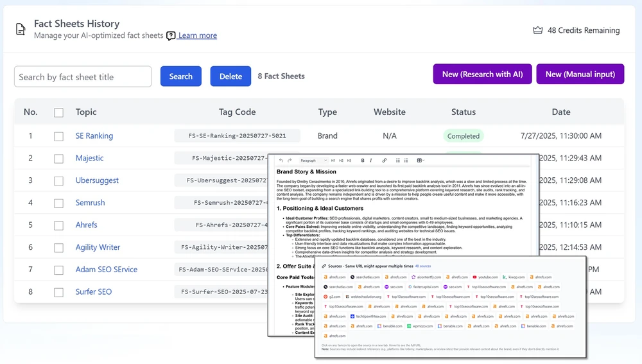642x364 pixels.
Task: Click the insert link icon in editor
Action: click(x=384, y=160)
